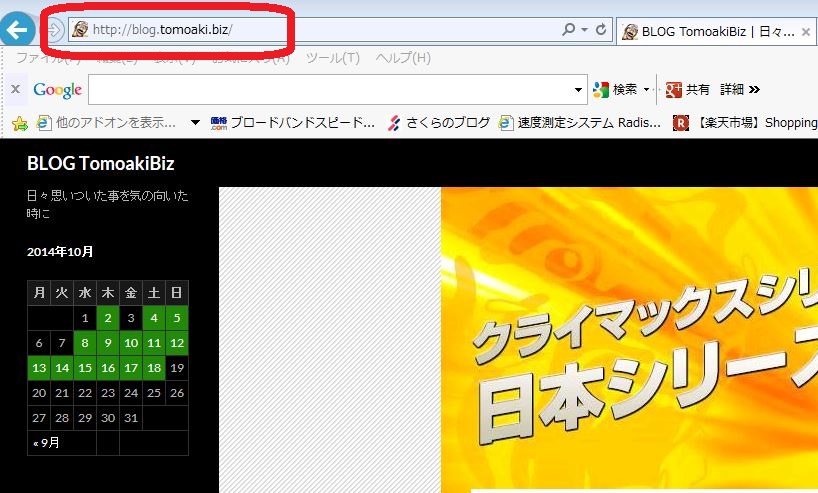Select day 15 in October calendar
This screenshot has width=818, height=493.
pos(85,368)
